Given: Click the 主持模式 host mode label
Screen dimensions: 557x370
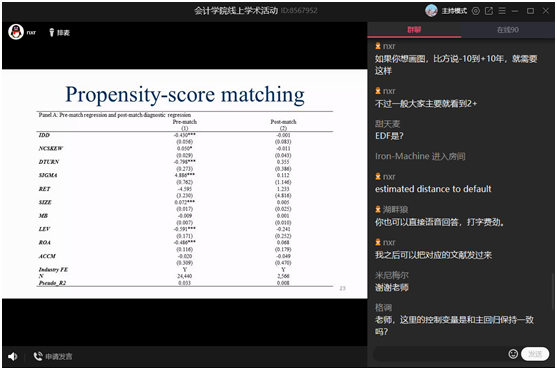Looking at the screenshot, I should point(454,11).
